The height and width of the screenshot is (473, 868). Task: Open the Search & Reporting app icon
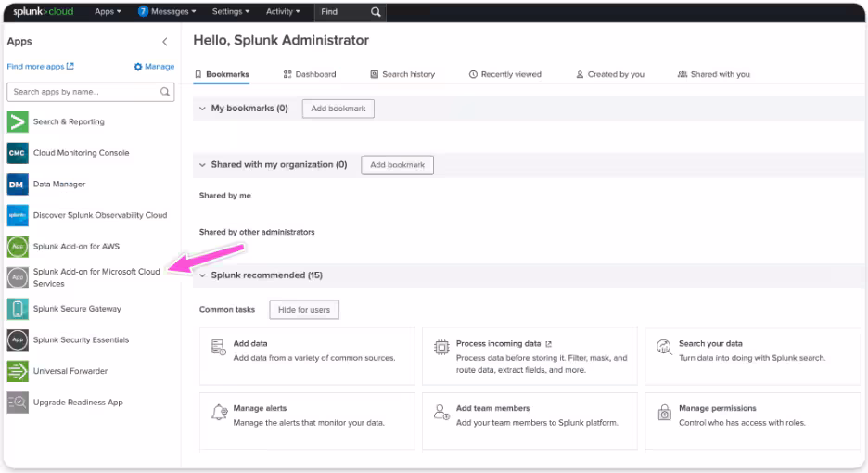(x=18, y=121)
